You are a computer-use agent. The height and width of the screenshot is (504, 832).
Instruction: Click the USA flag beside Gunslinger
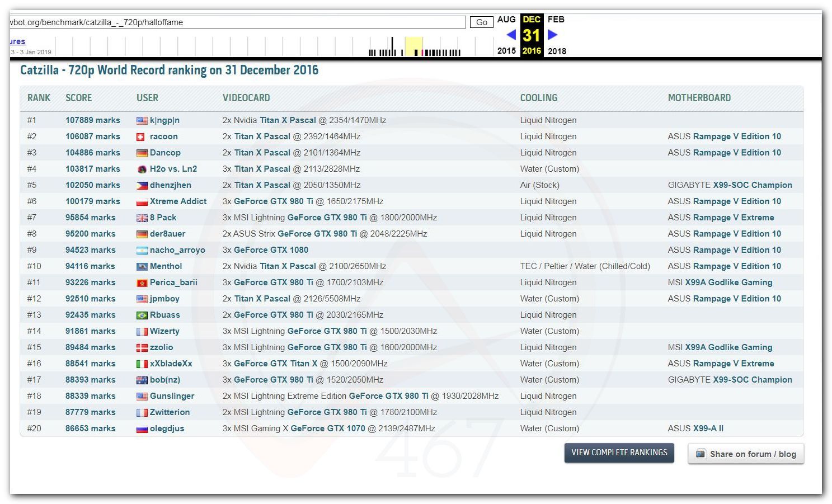[x=142, y=396]
